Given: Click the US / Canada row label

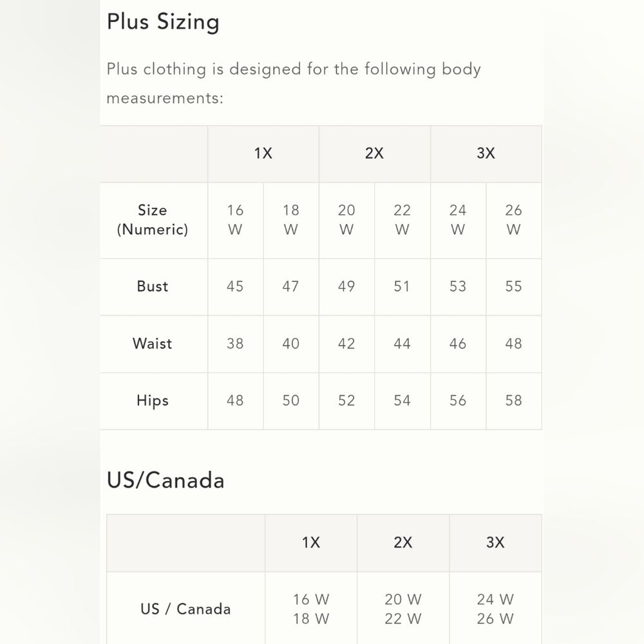Looking at the screenshot, I should click(x=185, y=609).
